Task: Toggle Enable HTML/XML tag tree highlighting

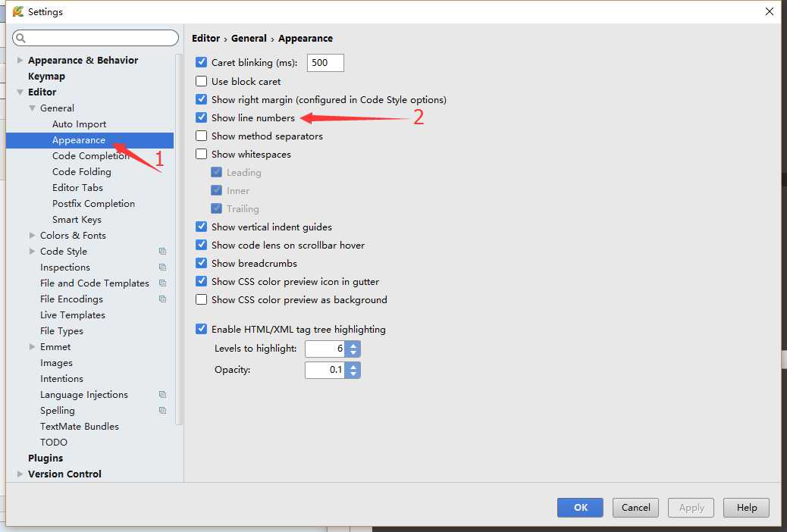Action: point(201,329)
